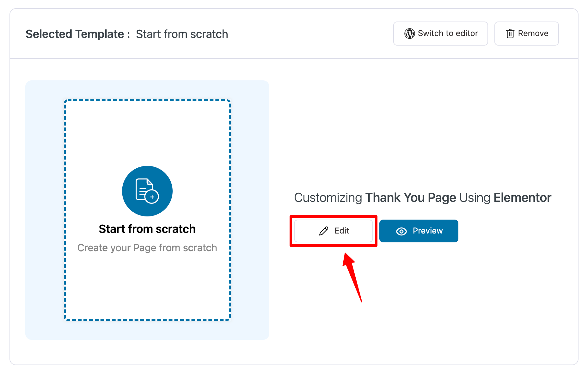Click Create your Page from scratch text

(x=147, y=248)
